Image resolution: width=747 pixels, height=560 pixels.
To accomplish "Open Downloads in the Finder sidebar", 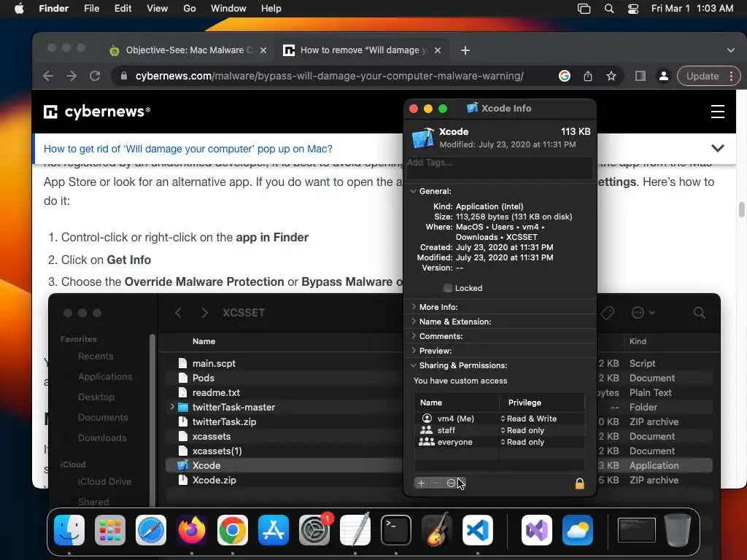I will pyautogui.click(x=102, y=437).
